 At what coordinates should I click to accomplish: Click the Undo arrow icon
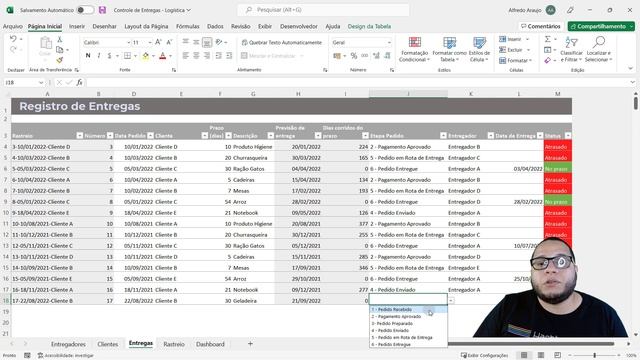coord(13,39)
